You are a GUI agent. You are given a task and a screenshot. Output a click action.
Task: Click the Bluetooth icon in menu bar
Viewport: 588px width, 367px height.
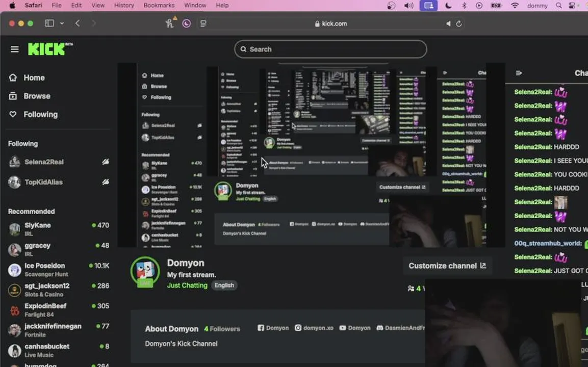[464, 6]
